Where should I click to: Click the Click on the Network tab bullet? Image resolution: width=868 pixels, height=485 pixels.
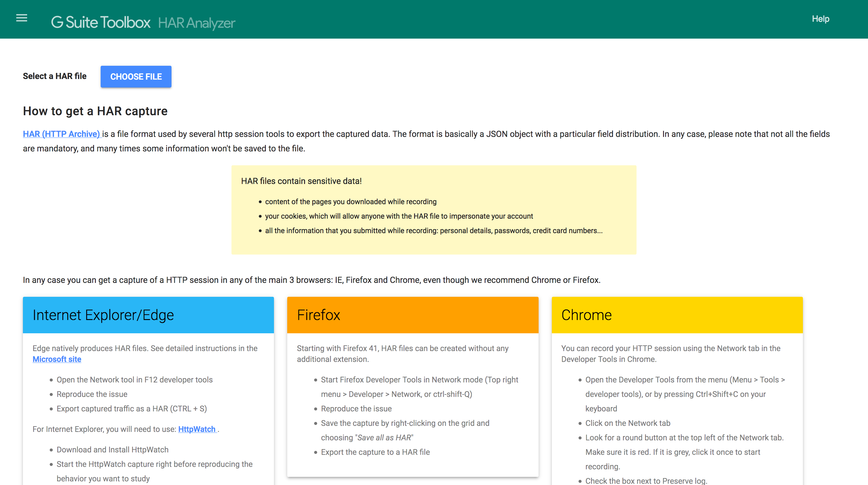[627, 423]
